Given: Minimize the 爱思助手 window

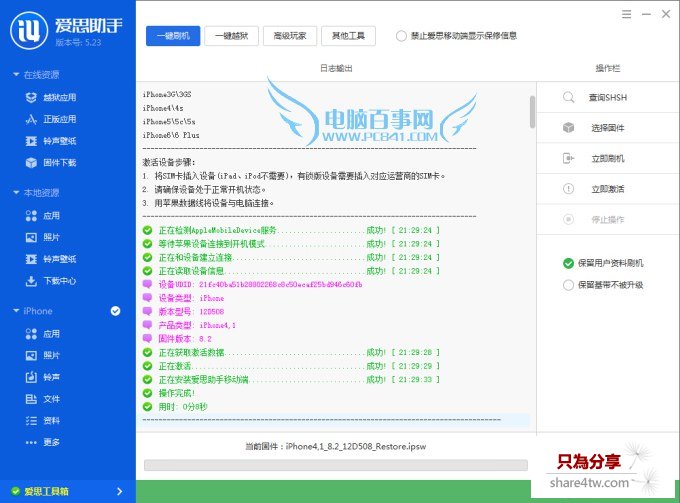Looking at the screenshot, I should 647,14.
